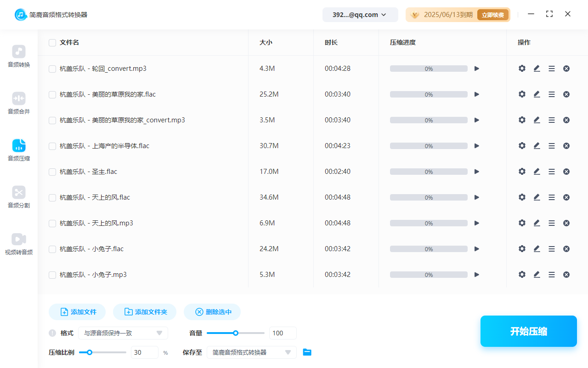Select checkbox for 小兔子.flac

[x=52, y=249]
